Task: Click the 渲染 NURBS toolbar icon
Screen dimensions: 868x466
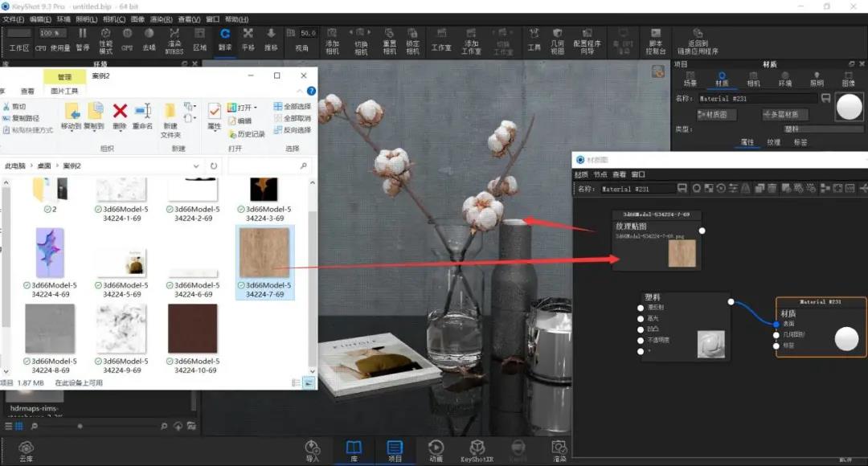Action: (174, 41)
